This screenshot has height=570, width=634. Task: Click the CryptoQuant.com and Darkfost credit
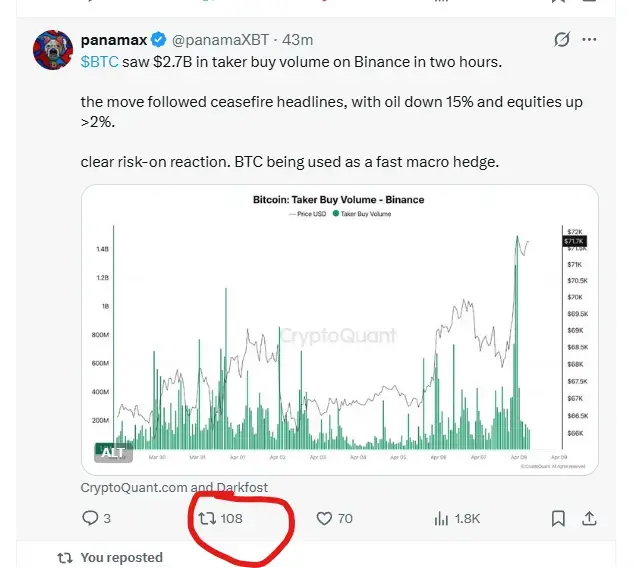coord(174,487)
